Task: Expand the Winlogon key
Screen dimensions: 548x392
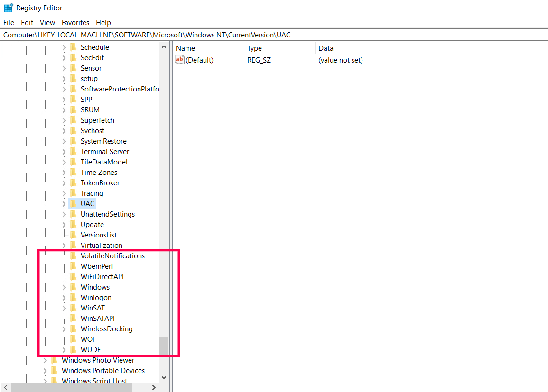Action: point(64,298)
